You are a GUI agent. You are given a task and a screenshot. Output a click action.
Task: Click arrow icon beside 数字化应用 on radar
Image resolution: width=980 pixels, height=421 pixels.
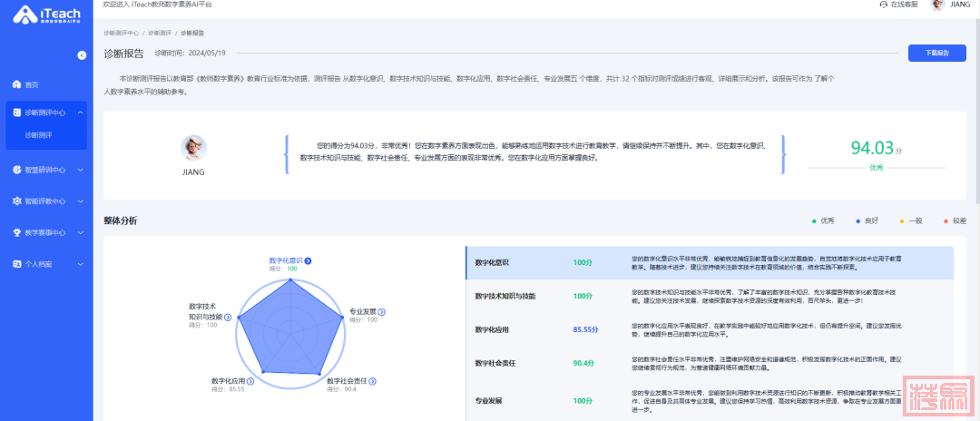(x=250, y=381)
